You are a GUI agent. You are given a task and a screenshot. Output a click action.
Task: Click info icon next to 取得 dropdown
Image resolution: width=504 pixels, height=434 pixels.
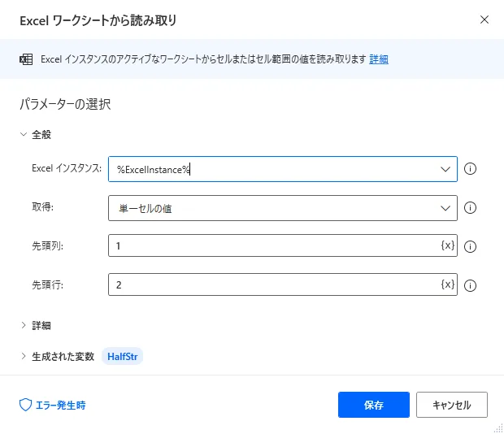[x=470, y=208]
